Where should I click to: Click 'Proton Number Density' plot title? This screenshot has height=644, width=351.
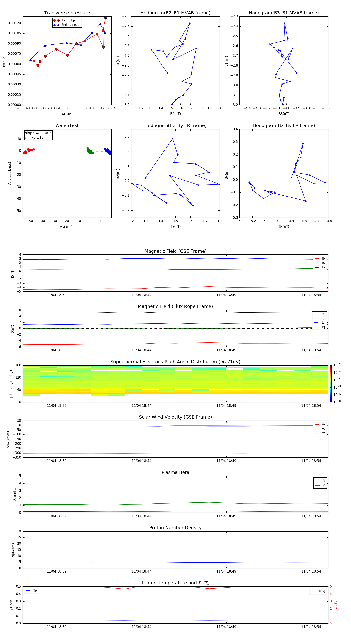coord(175,528)
